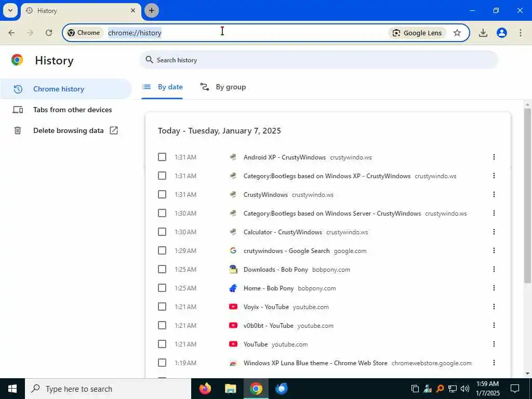This screenshot has width=532, height=399.
Task: Check the CrustyWindows 1:31 AM entry checkbox
Action: 162,194
